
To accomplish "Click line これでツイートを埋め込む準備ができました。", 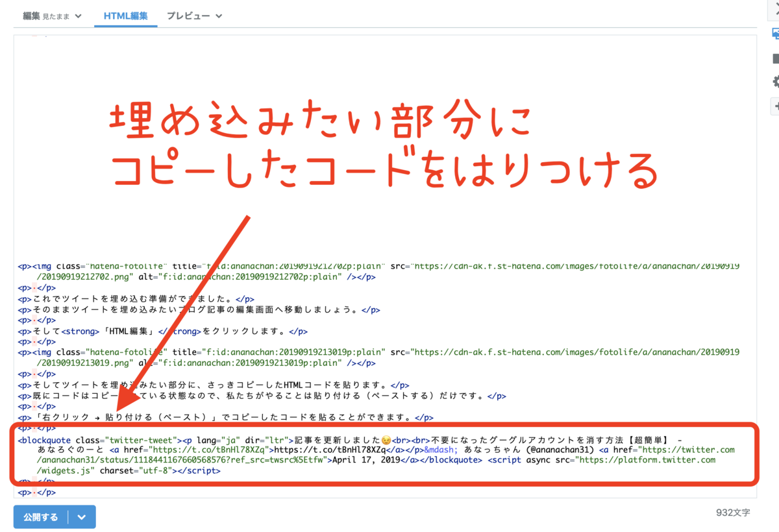I will coord(134,299).
